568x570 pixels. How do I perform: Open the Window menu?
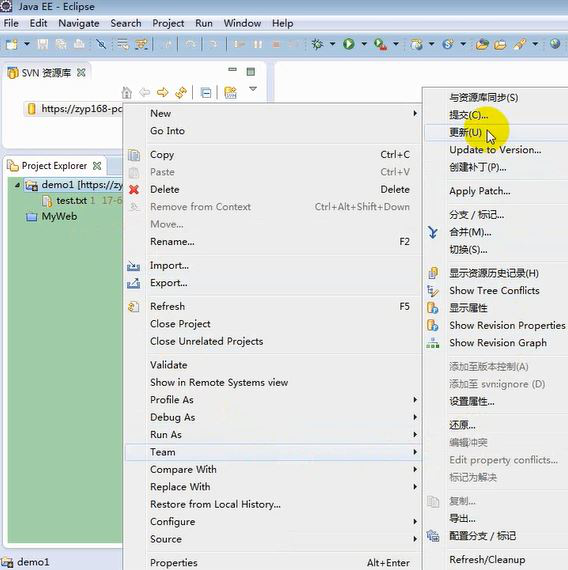pos(242,23)
